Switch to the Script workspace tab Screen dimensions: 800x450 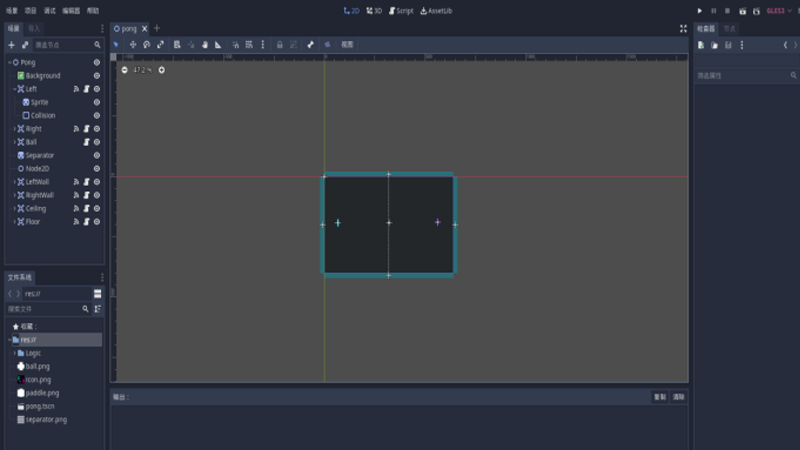401,10
